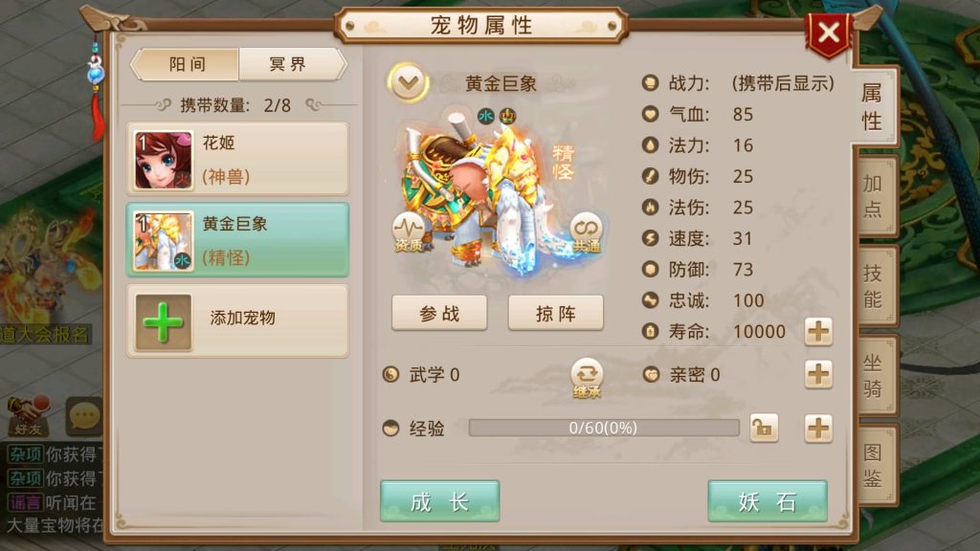980x551 pixels.
Task: Open the 坐骑 side tab
Action: (x=873, y=375)
